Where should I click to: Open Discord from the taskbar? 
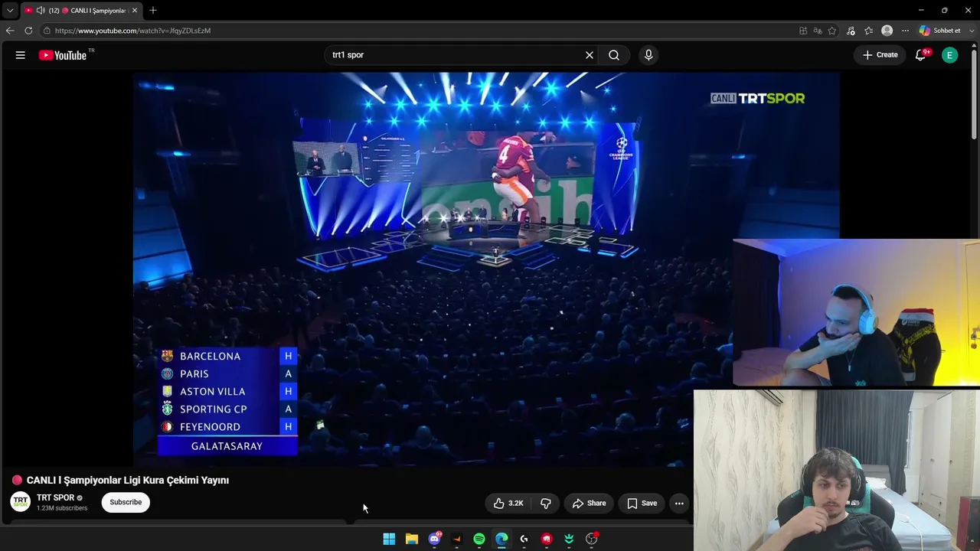click(434, 539)
